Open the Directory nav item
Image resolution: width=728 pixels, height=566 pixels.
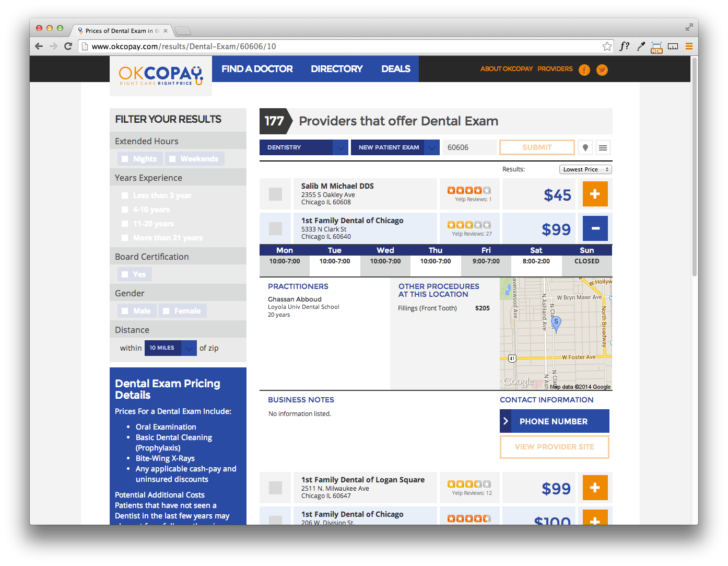coord(337,69)
